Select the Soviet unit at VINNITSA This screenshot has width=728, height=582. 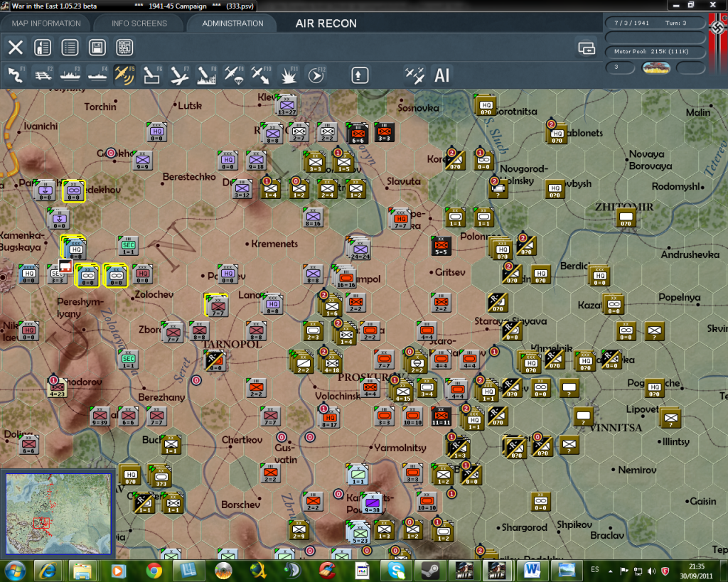click(584, 416)
